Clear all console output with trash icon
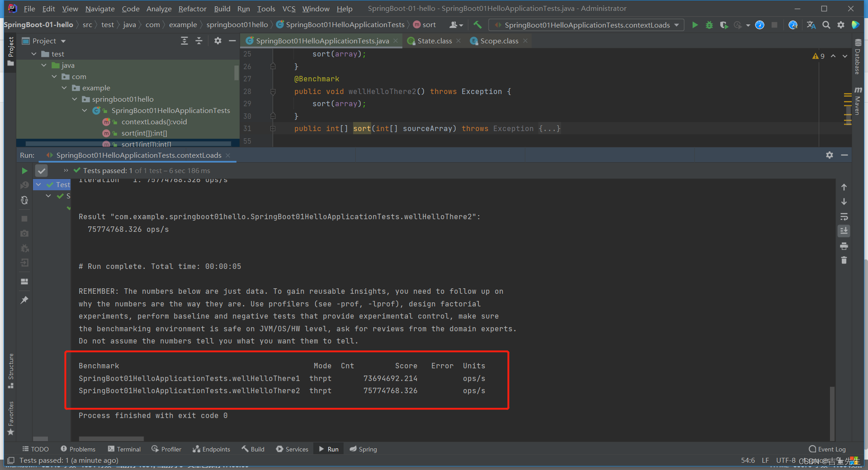 pyautogui.click(x=844, y=260)
